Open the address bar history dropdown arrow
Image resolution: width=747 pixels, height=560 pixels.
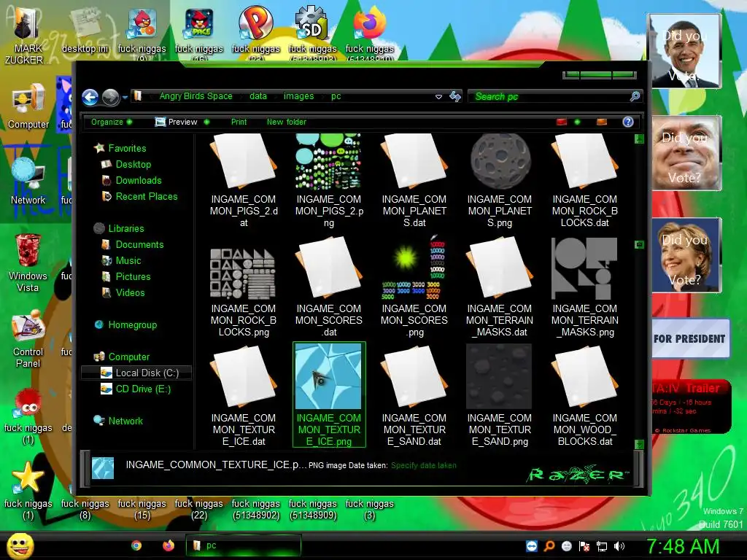[x=438, y=97]
